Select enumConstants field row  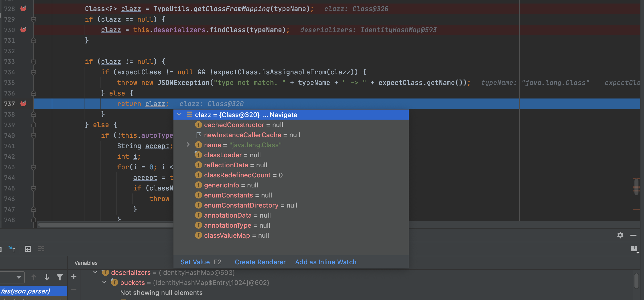(x=291, y=195)
